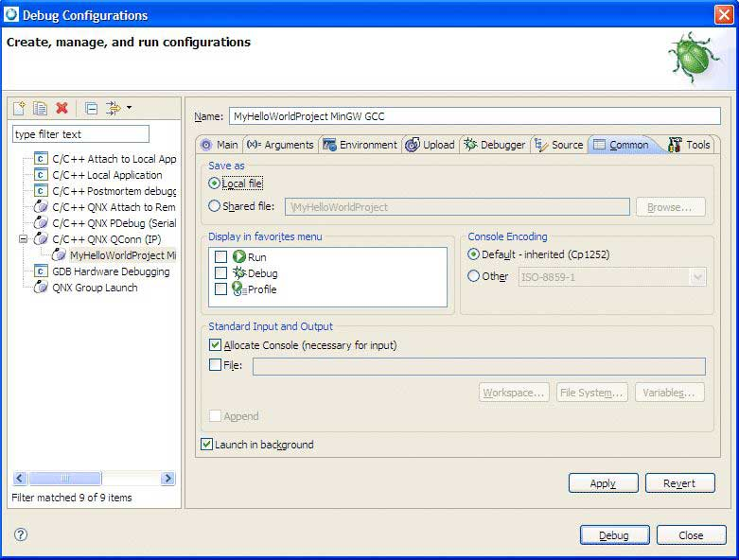The height and width of the screenshot is (560, 739).
Task: Delete selected configuration with red X
Action: [x=62, y=109]
